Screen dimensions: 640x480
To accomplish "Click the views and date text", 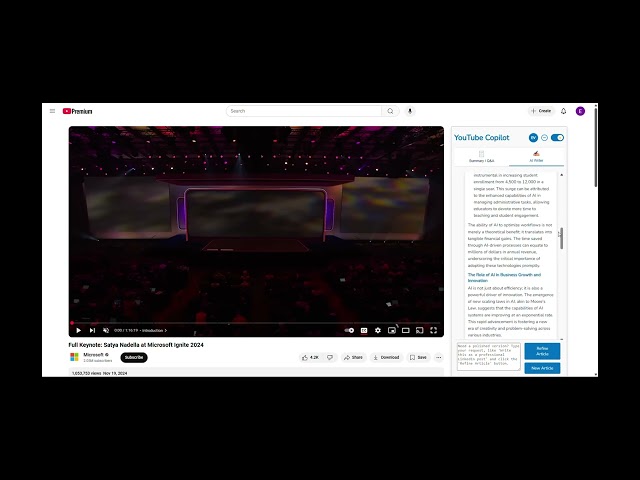I will point(100,373).
